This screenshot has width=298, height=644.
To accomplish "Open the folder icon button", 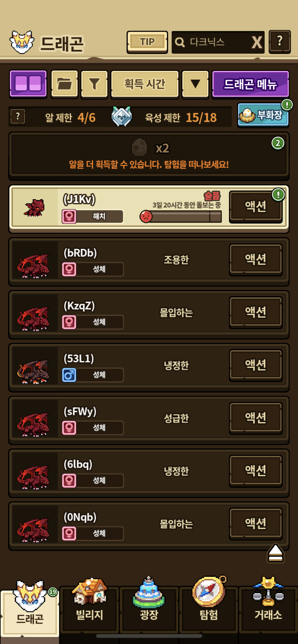I will click(64, 84).
